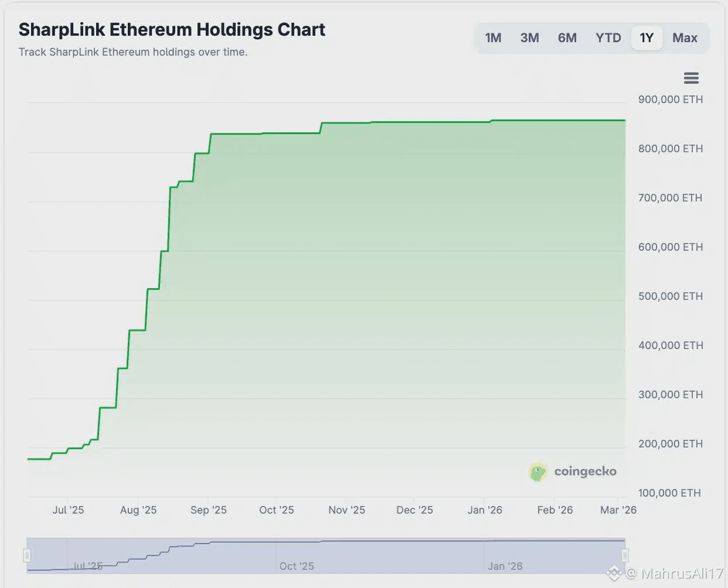Click the 100,000 ETH axis label
Screen dimensions: 728x588
pyautogui.click(x=670, y=493)
